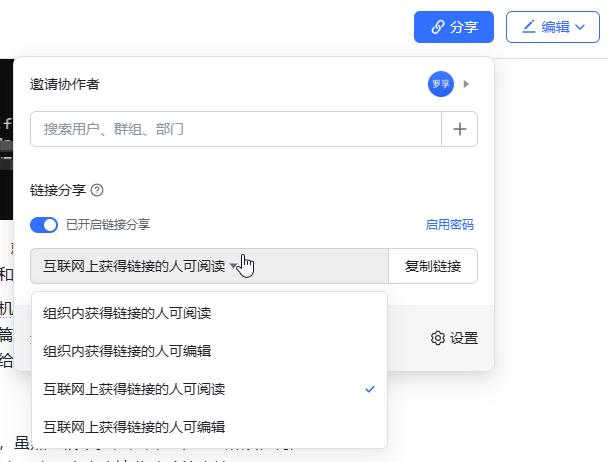The height and width of the screenshot is (462, 608).
Task: Click the help question mark beside 链接分享
Action: (97, 190)
